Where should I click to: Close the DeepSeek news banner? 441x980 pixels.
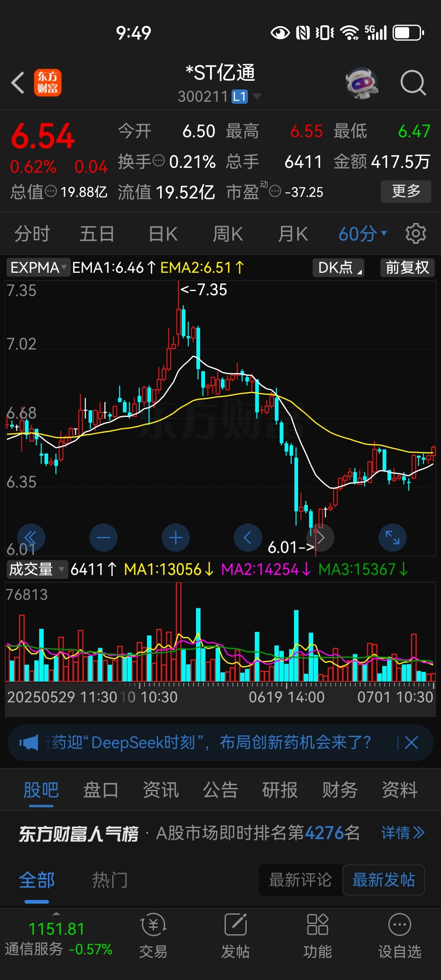(411, 742)
